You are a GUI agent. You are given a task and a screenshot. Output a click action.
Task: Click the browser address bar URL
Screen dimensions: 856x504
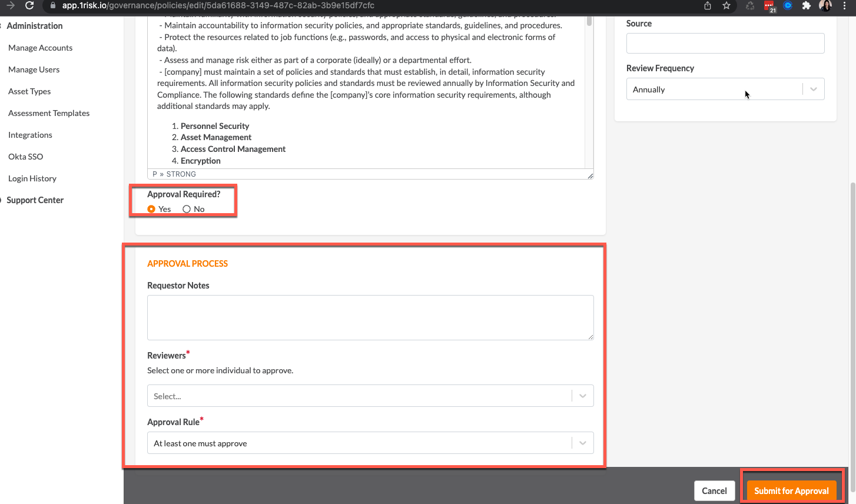tap(218, 5)
